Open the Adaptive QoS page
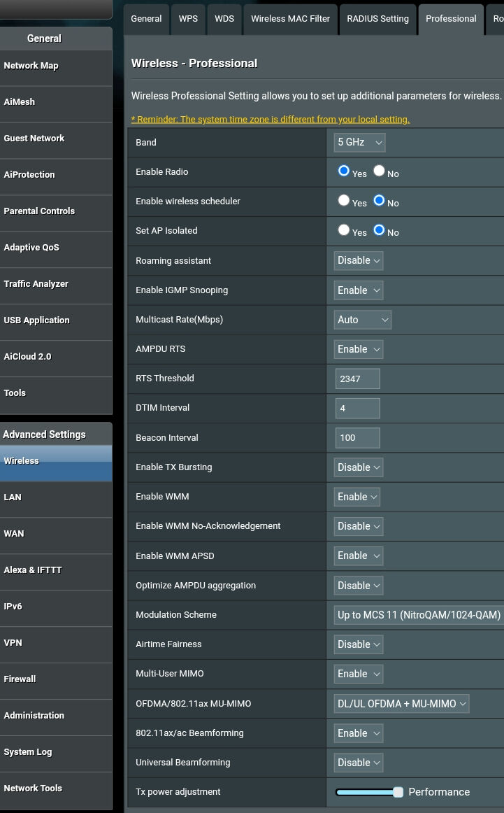The width and height of the screenshot is (504, 813). point(31,248)
